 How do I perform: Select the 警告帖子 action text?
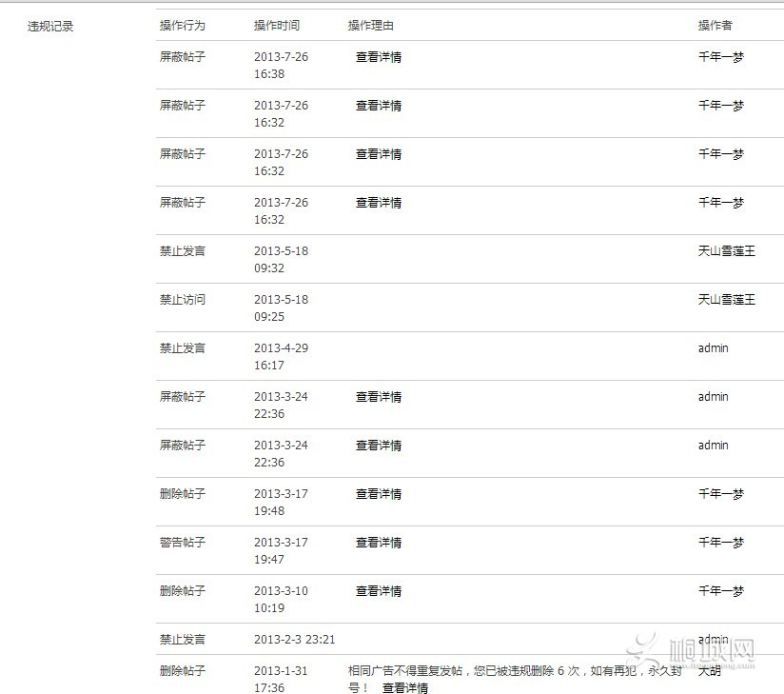(182, 543)
